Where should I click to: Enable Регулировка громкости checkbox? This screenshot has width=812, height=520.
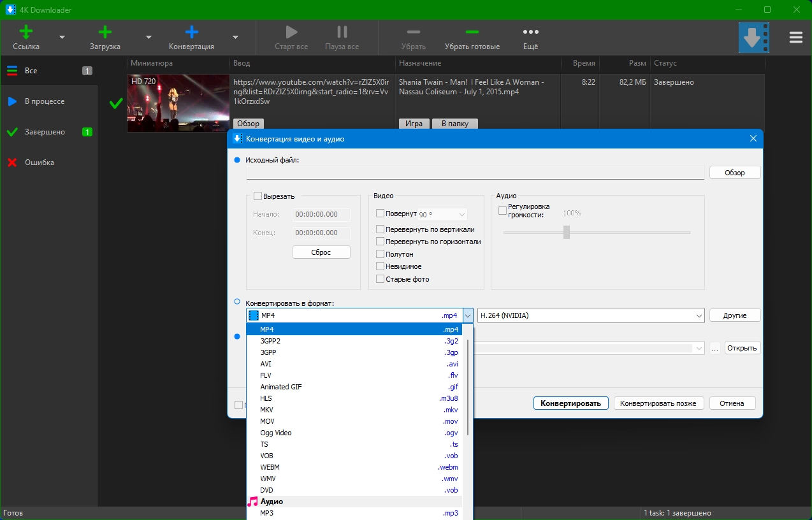[x=502, y=210]
